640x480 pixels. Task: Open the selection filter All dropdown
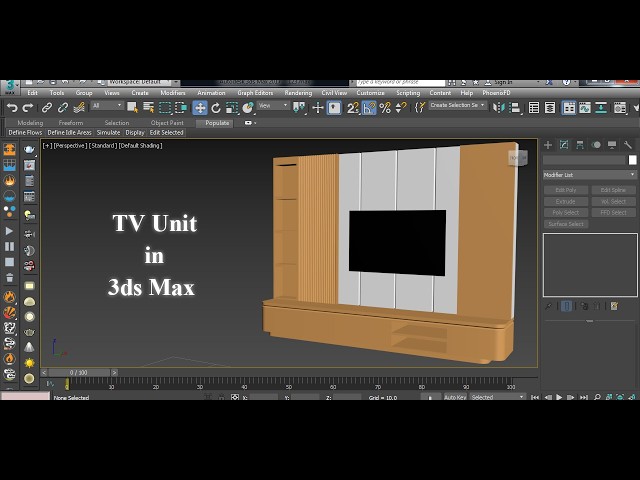(x=107, y=106)
